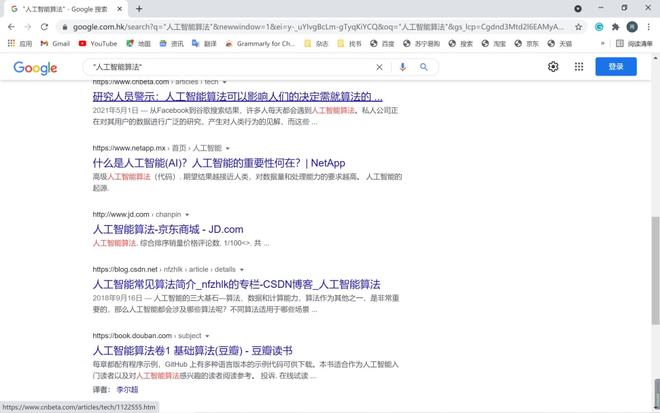
Task: Click the forward navigation arrow
Action: click(x=28, y=27)
